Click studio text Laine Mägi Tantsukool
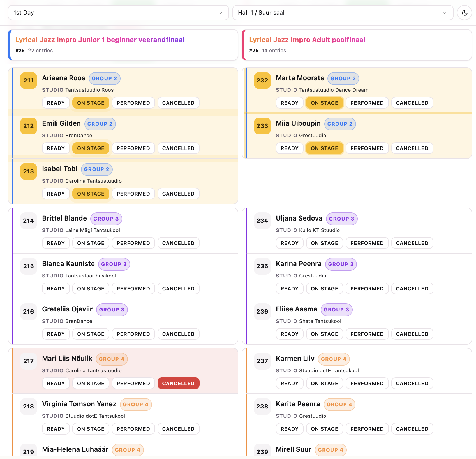This screenshot has width=476, height=459. pos(93,230)
